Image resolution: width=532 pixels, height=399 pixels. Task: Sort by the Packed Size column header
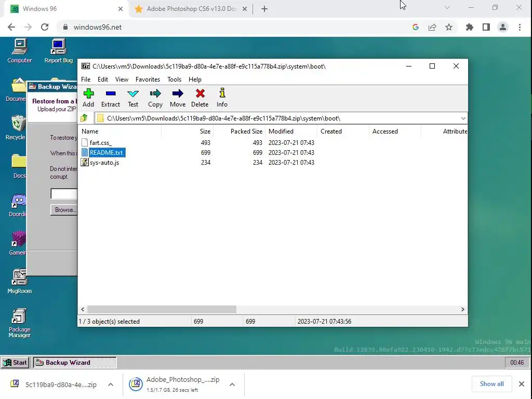(239, 131)
